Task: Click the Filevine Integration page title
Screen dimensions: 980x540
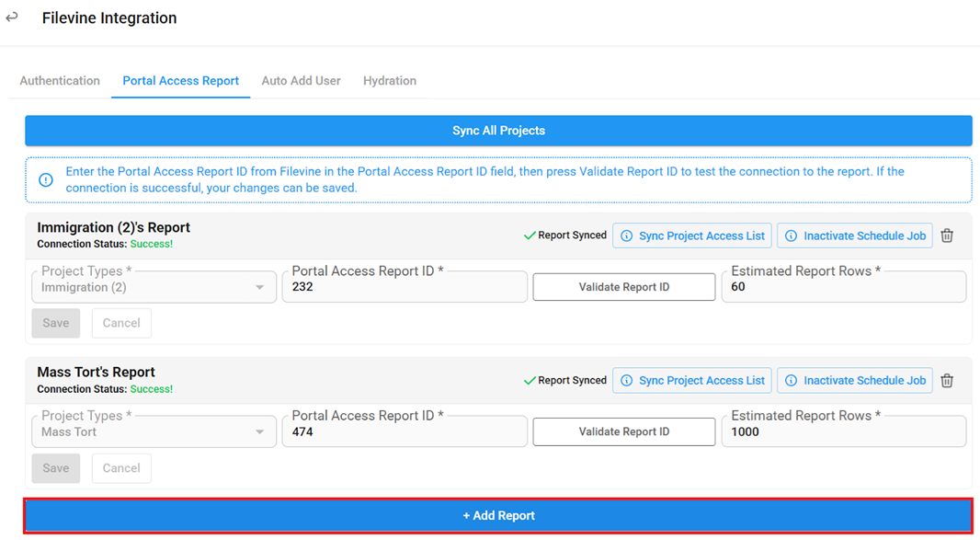Action: 109,18
